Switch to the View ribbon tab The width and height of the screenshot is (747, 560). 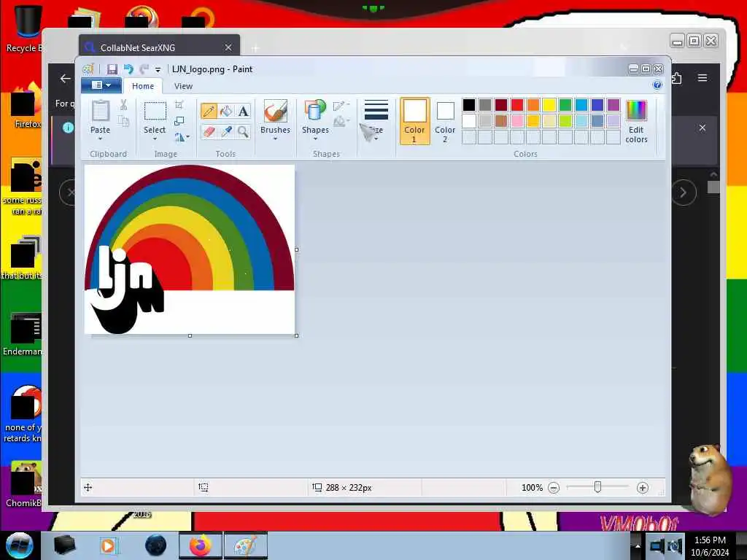tap(183, 86)
